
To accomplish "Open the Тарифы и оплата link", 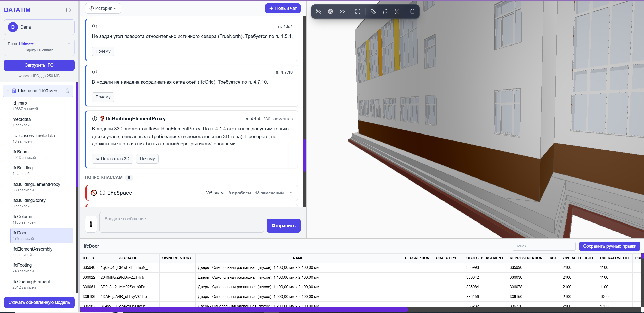I will pyautogui.click(x=39, y=50).
